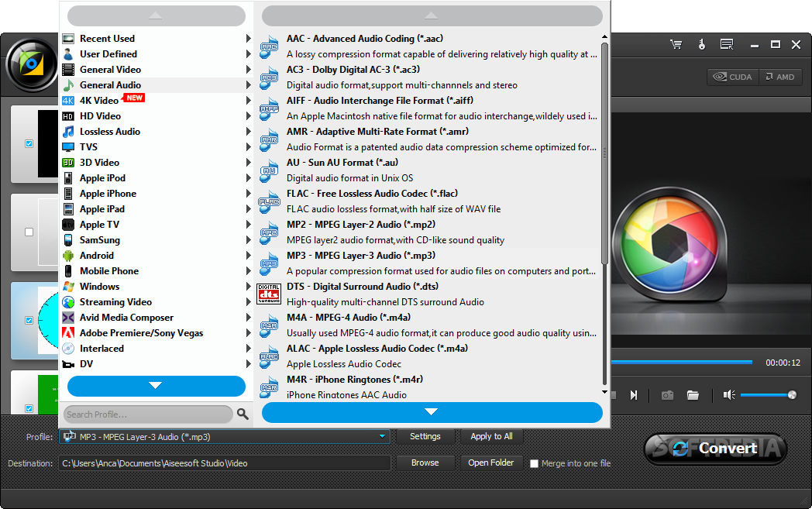This screenshot has height=509, width=812.
Task: Select the 4K Video category
Action: pos(157,101)
